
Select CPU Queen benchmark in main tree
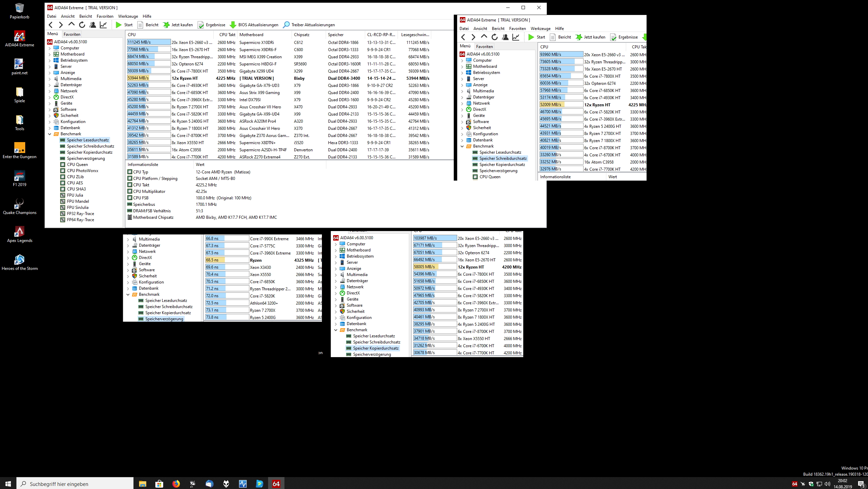[77, 165]
